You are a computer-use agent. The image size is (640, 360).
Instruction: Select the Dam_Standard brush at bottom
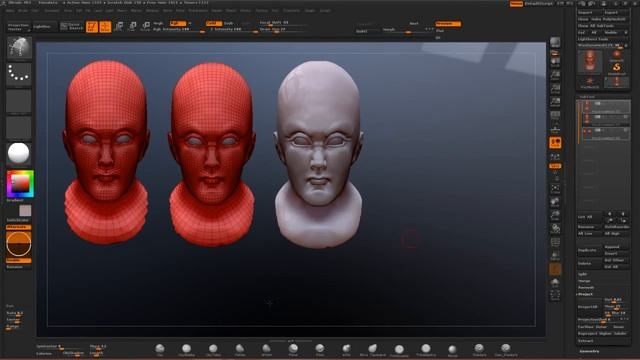(x=506, y=349)
